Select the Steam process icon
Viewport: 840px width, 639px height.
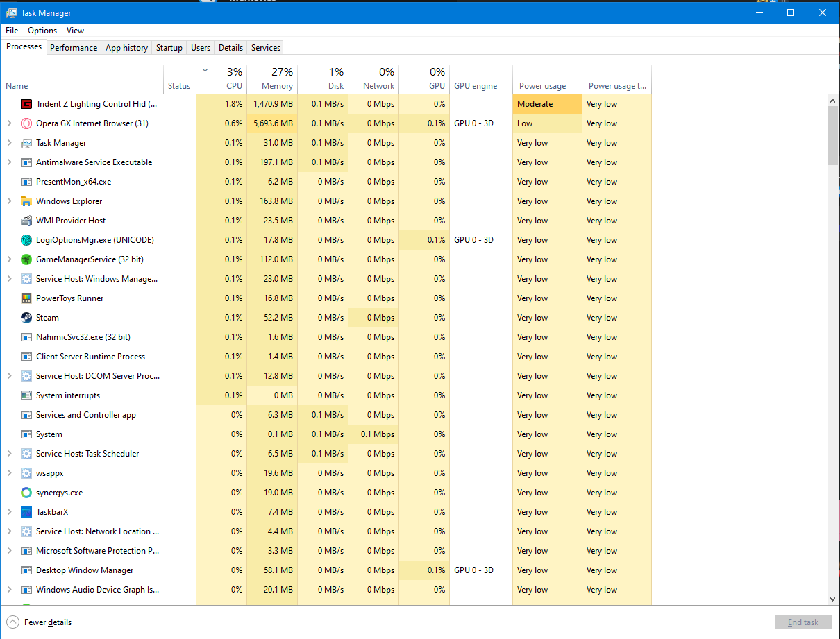pyautogui.click(x=26, y=318)
